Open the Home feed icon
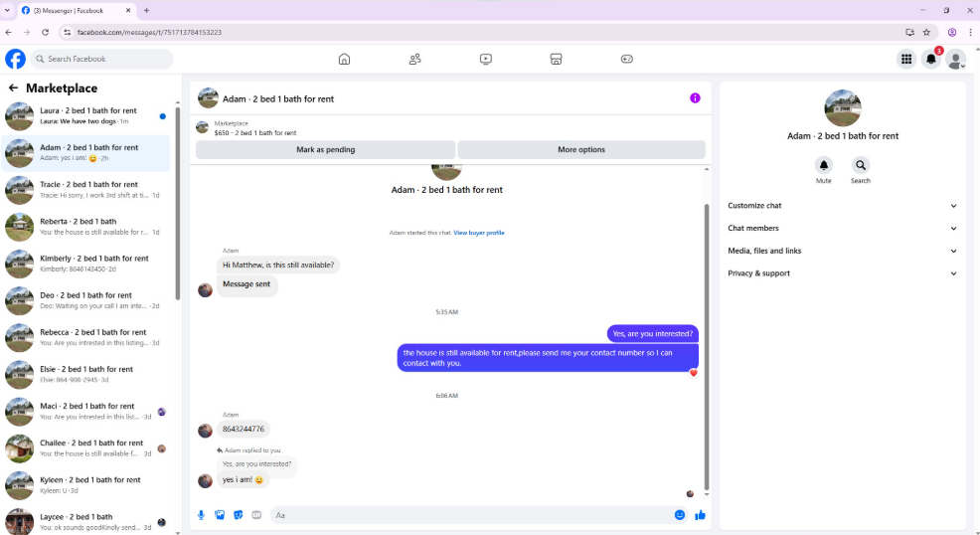The width and height of the screenshot is (980, 535). tap(344, 59)
